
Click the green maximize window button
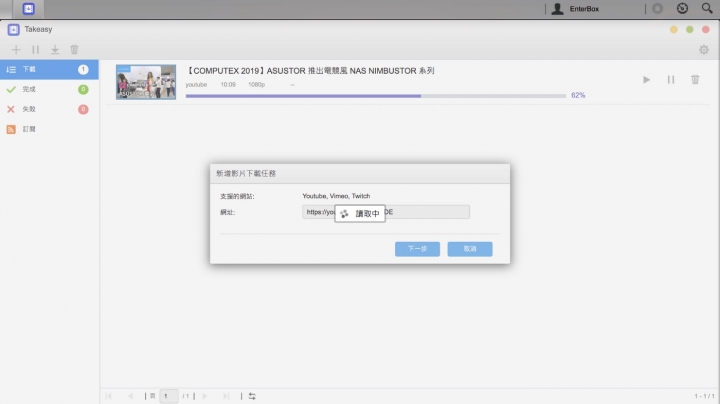tap(690, 29)
